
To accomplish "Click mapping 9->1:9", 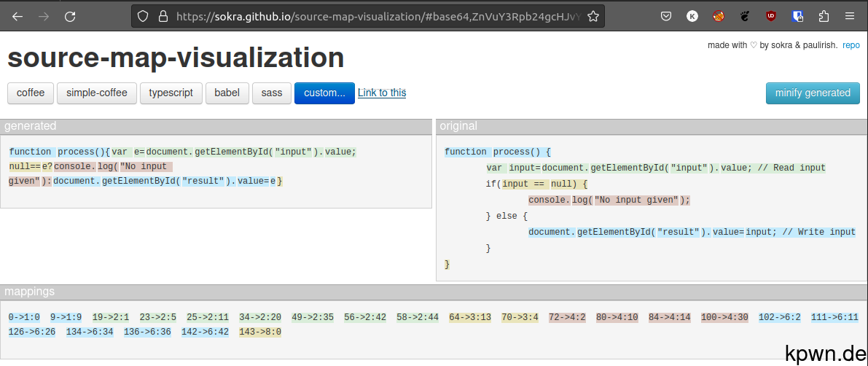I will [66, 317].
